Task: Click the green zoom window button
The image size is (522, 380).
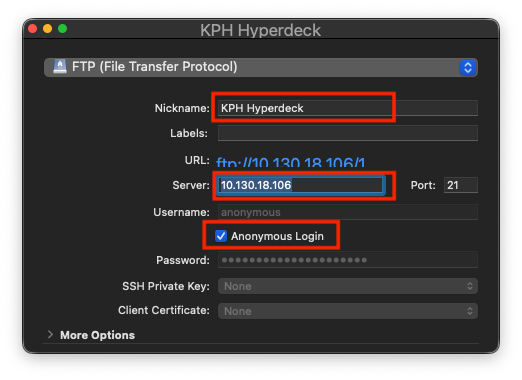Action: point(62,29)
